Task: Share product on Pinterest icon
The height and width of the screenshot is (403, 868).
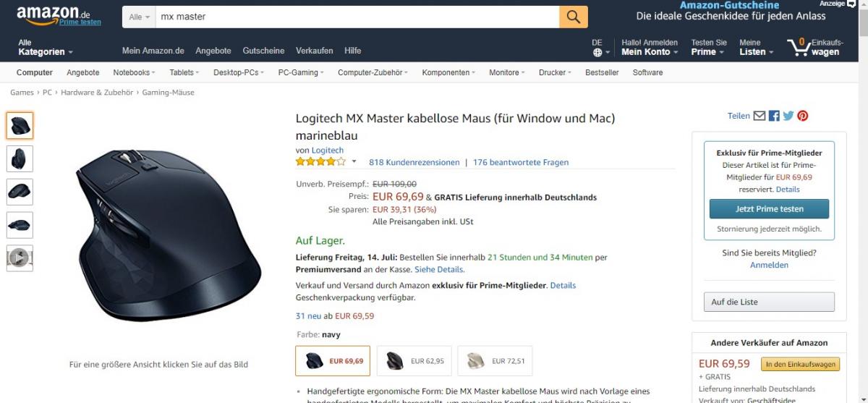Action: (803, 116)
